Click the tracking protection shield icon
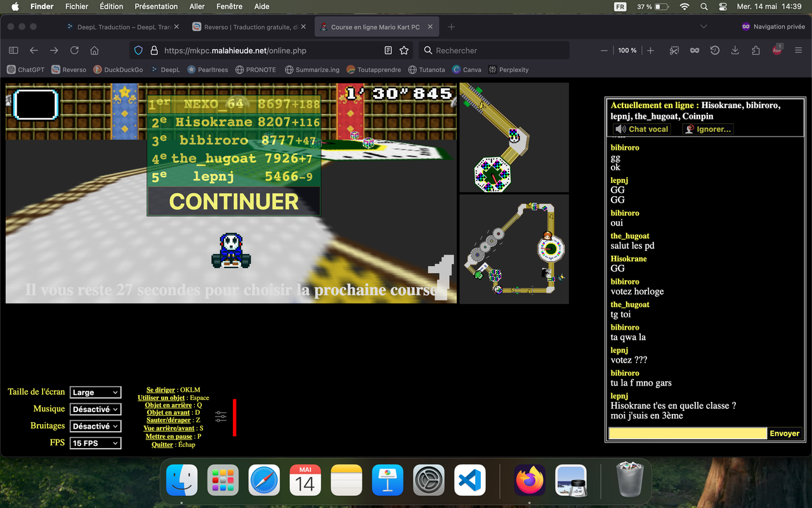Viewport: 812px width, 508px height. coord(138,50)
